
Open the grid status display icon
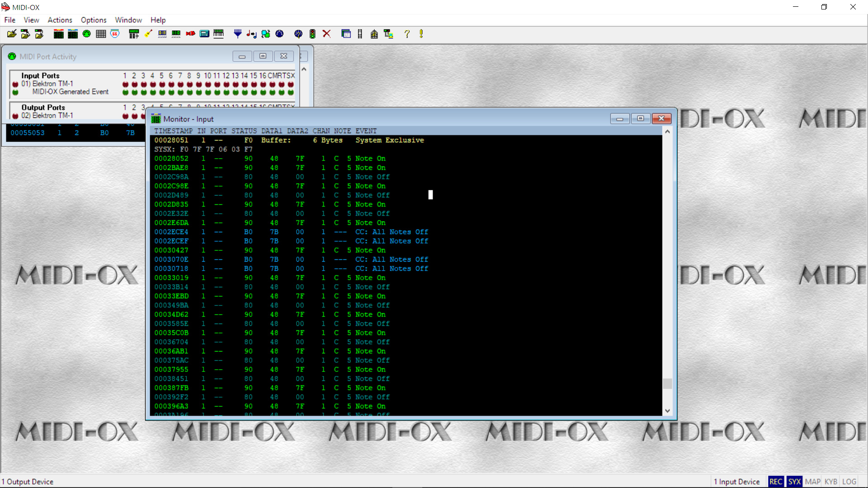pyautogui.click(x=101, y=34)
